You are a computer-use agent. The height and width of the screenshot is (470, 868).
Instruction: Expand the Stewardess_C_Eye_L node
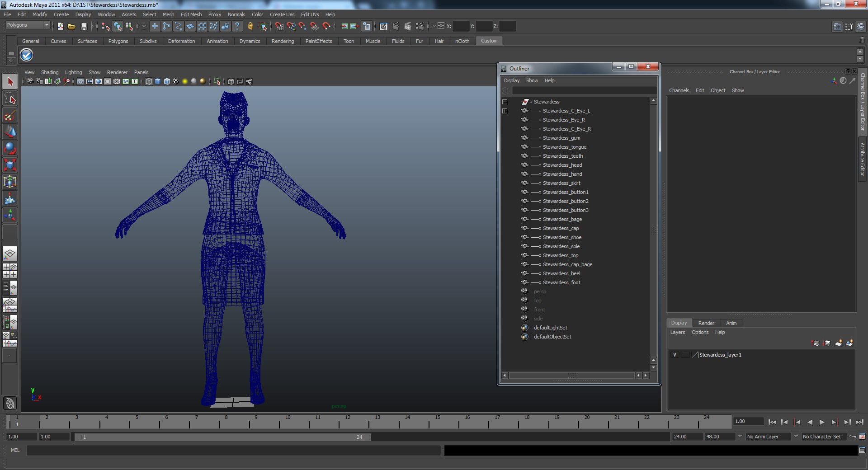click(505, 111)
